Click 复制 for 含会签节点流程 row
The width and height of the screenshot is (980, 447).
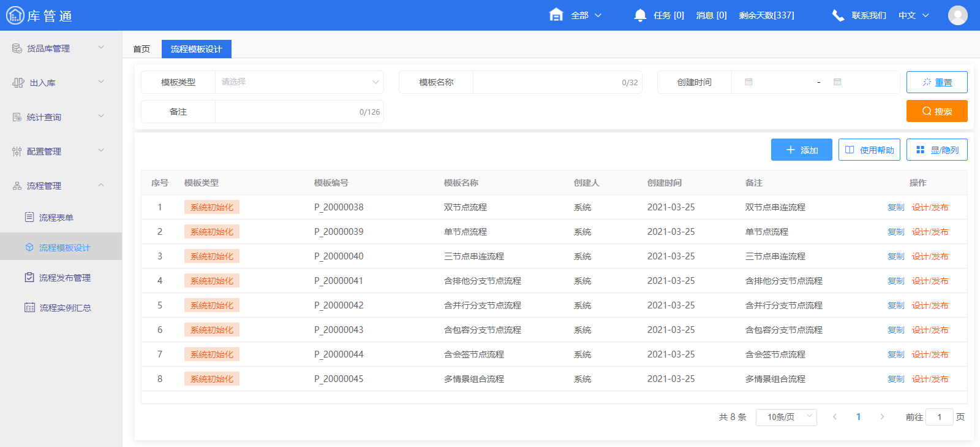(x=896, y=354)
